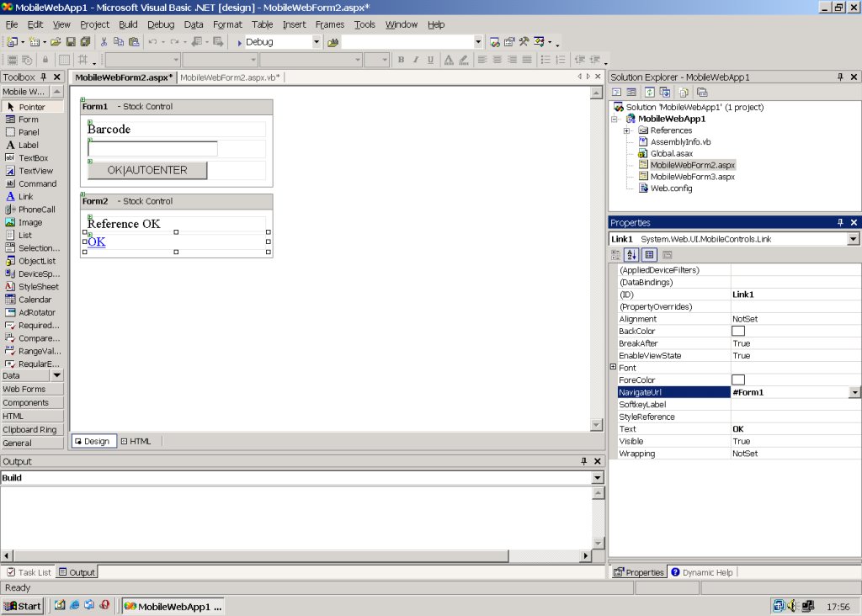Viewport: 862px width, 616px height.
Task: Collapse the MobileWebApp1 project node
Action: coord(615,119)
